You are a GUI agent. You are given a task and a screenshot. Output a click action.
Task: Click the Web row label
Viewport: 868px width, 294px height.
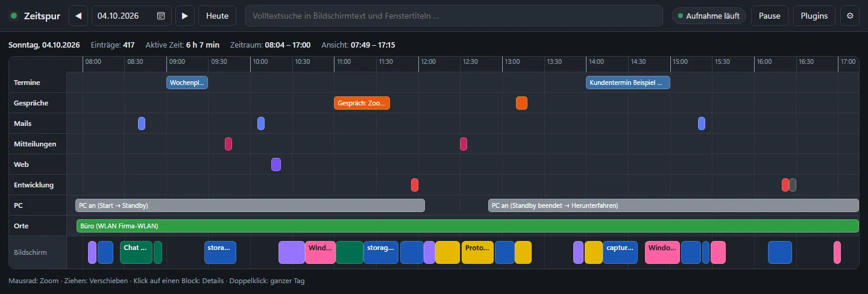(x=21, y=164)
